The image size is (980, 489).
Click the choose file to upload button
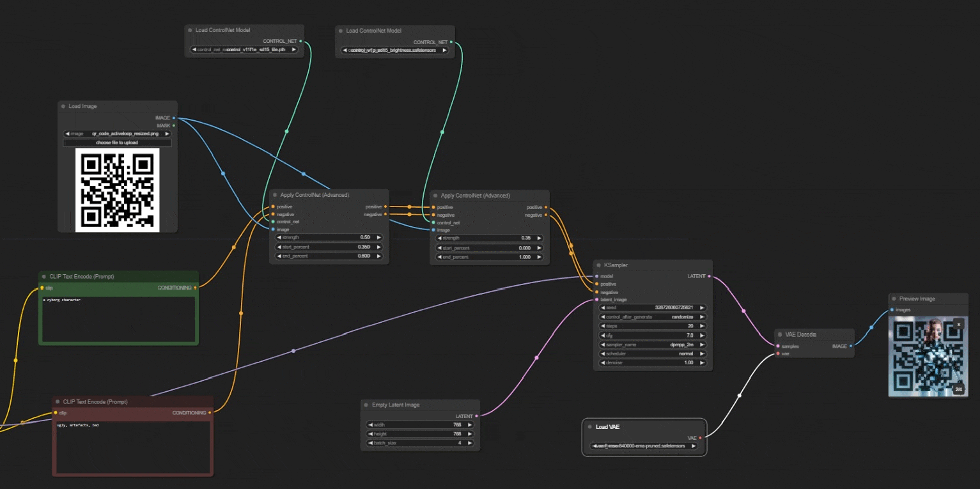pyautogui.click(x=117, y=143)
